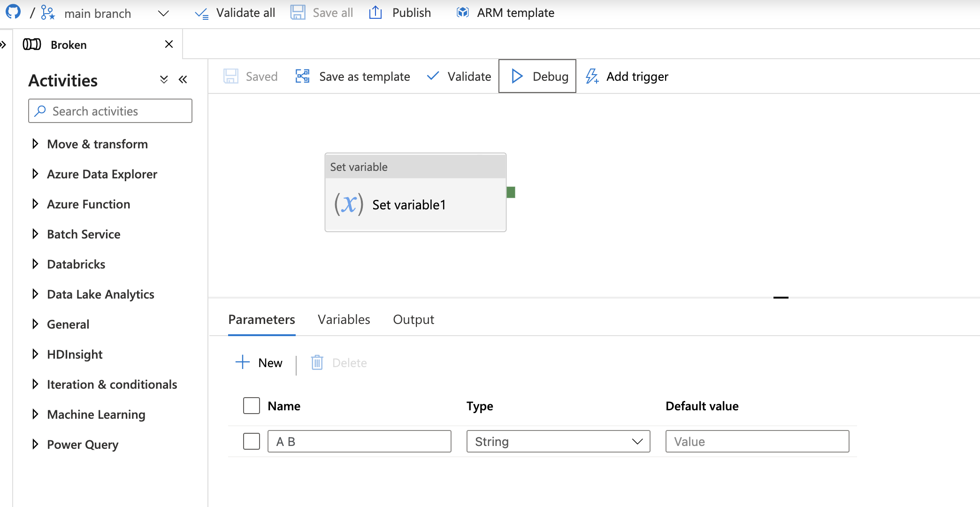Viewport: 980px width, 507px height.
Task: Add a New parameter
Action: coord(259,363)
